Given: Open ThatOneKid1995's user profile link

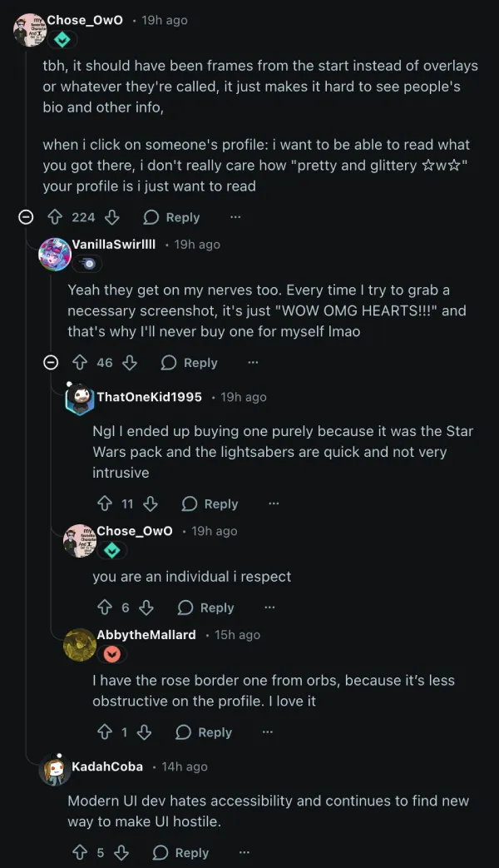Looking at the screenshot, I should click(150, 397).
